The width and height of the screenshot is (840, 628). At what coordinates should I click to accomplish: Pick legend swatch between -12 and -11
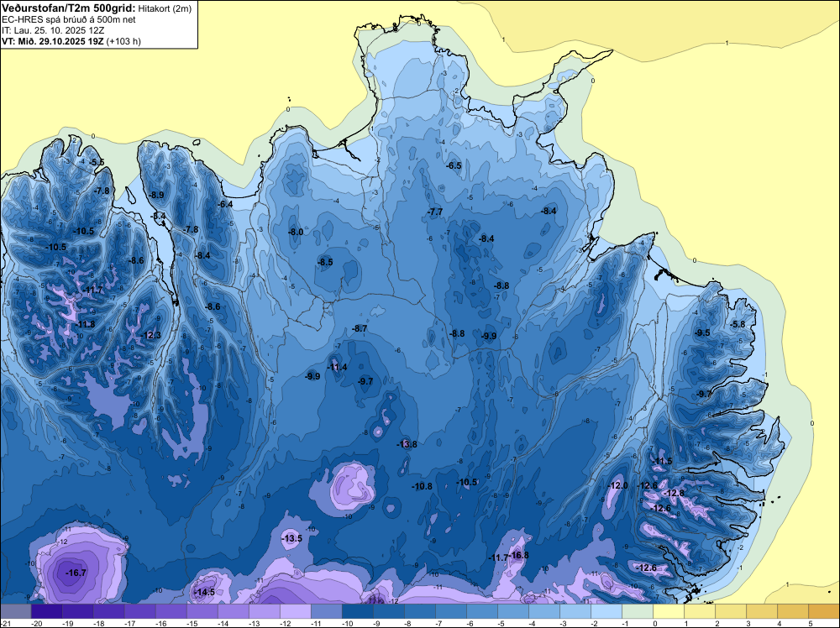(295, 611)
